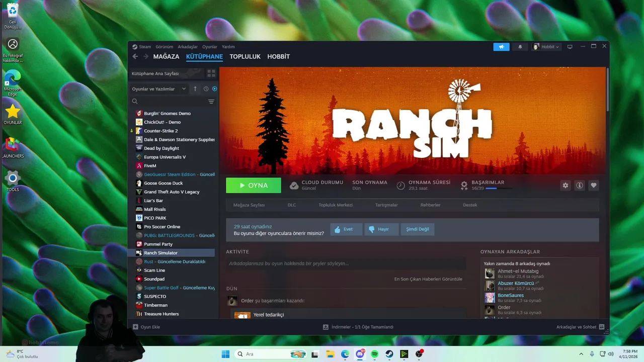This screenshot has width=644, height=362.
Task: Open the Oyunlar menu
Action: 210,47
